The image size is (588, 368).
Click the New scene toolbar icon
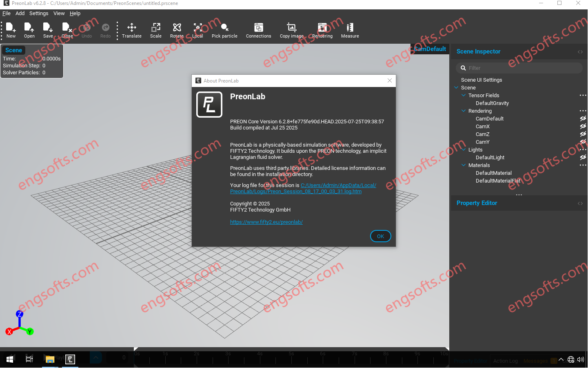[x=11, y=30]
